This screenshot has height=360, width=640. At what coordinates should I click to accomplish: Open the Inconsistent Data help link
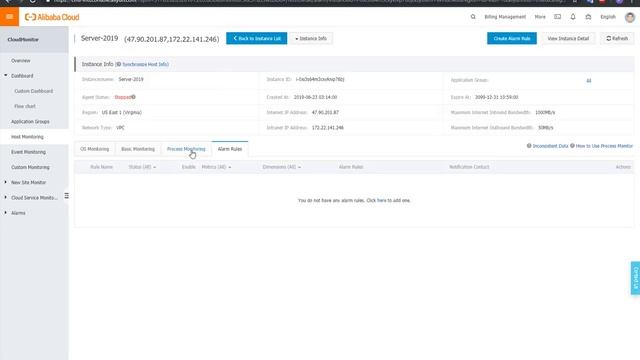click(550, 146)
